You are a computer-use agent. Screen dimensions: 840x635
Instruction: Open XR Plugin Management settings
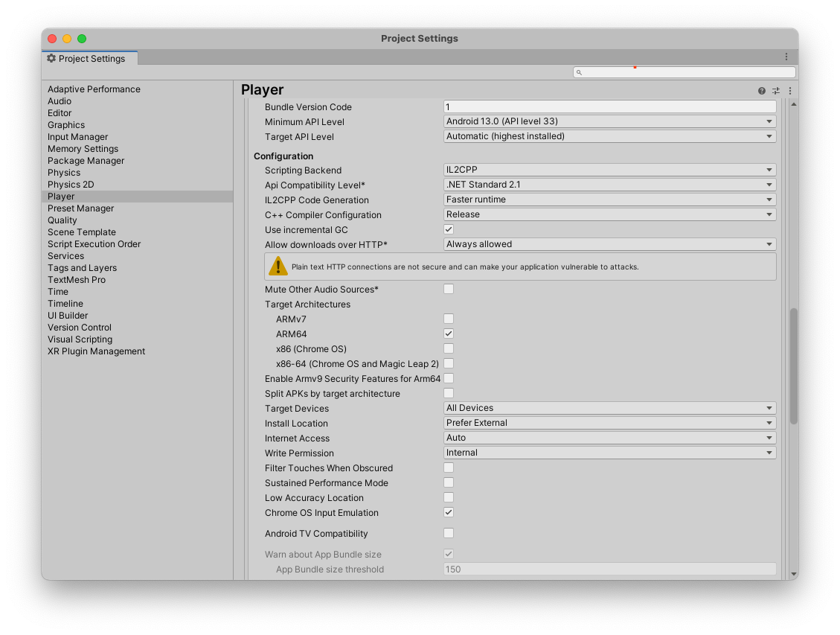96,351
